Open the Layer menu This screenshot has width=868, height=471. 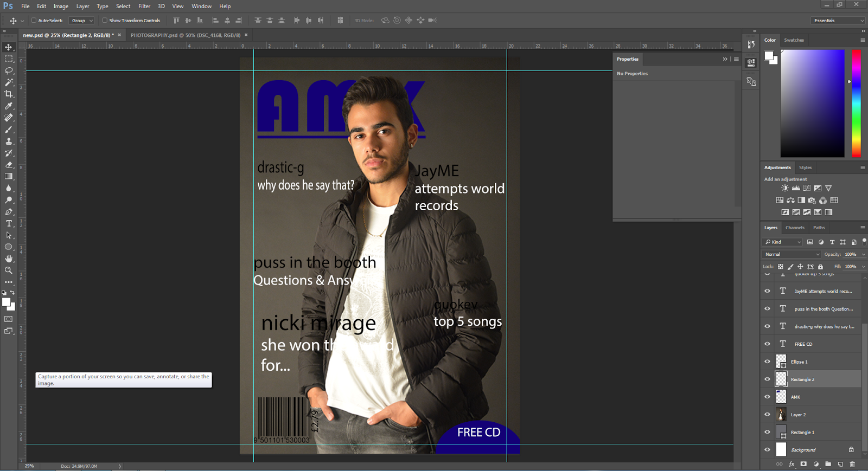82,6
